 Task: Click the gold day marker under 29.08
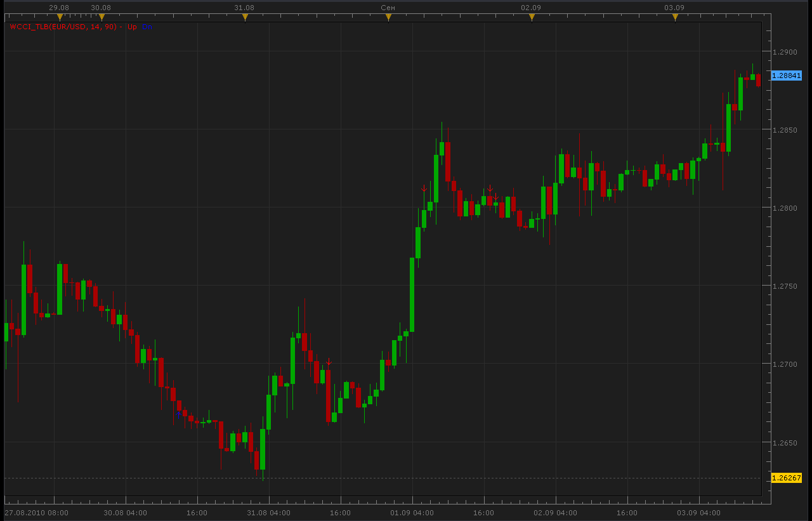[60, 17]
